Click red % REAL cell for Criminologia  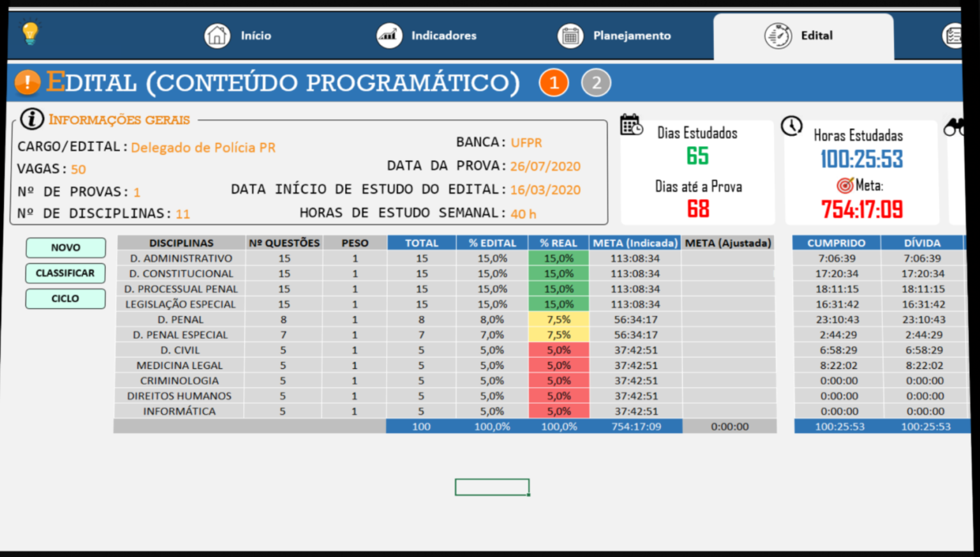tap(558, 381)
